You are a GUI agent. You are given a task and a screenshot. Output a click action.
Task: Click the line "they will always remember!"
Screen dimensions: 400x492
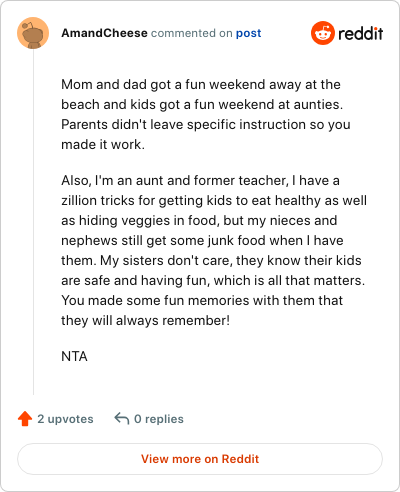coord(146,321)
